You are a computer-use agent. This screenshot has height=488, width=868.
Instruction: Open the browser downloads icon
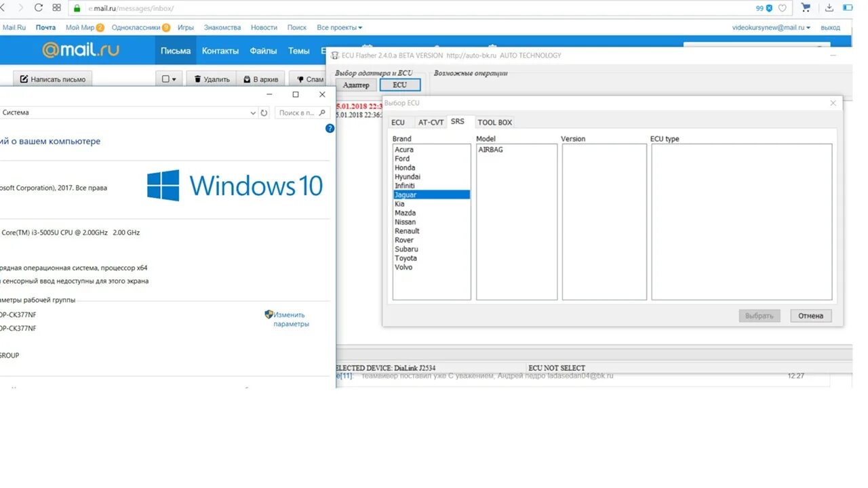pyautogui.click(x=829, y=8)
